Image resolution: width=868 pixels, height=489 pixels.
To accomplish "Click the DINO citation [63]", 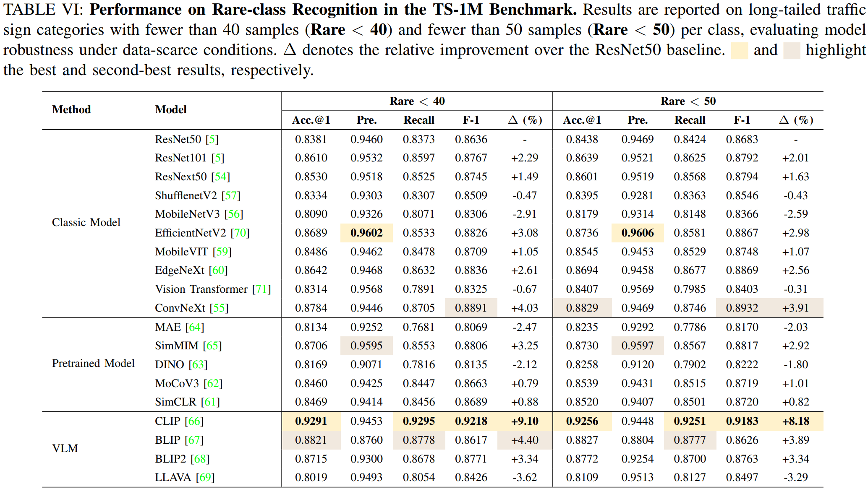I will tap(198, 364).
